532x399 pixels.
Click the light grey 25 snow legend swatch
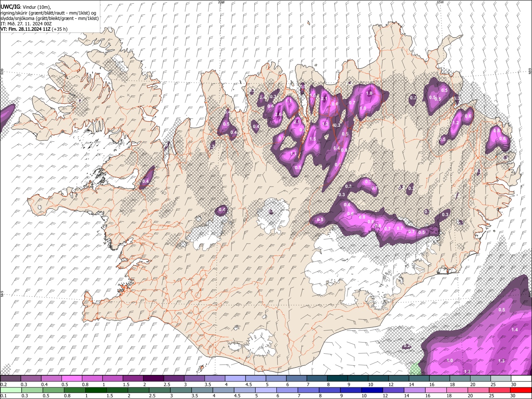[501, 378]
